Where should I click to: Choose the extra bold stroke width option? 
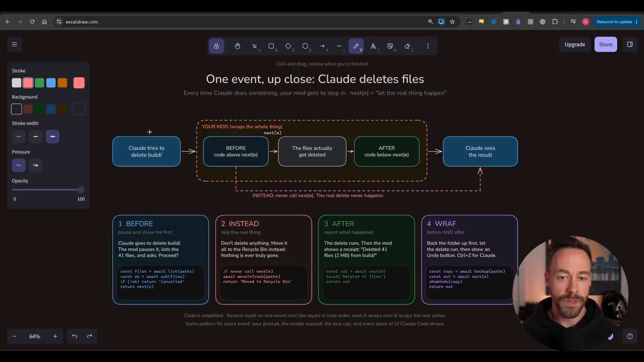[x=52, y=136]
